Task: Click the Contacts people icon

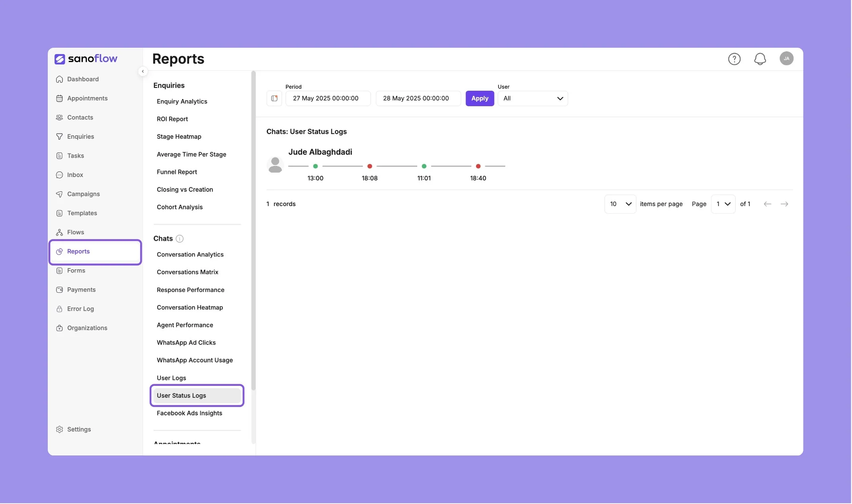Action: pyautogui.click(x=59, y=117)
